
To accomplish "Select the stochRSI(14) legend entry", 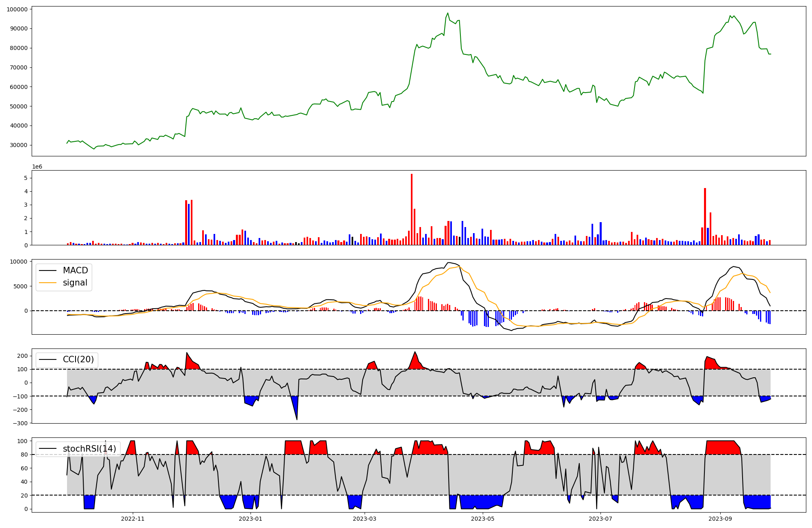I will click(89, 449).
